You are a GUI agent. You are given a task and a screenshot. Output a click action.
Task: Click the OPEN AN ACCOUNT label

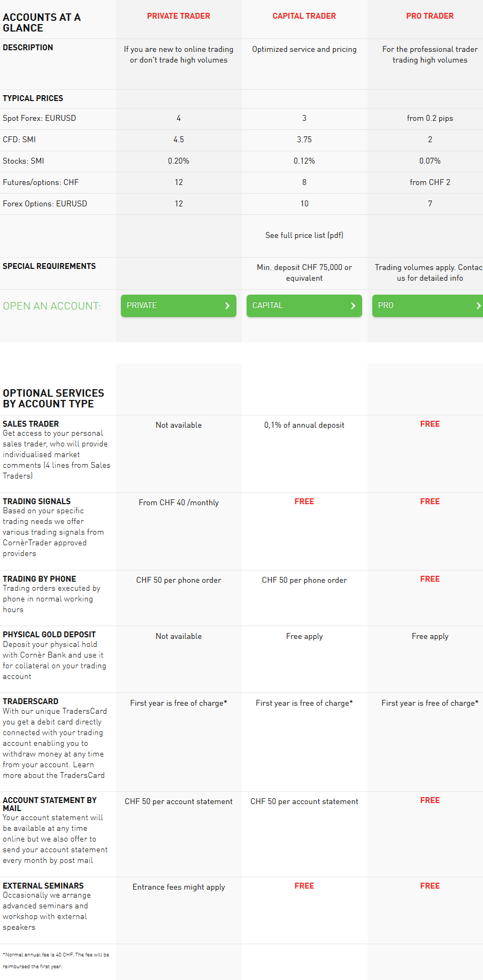coord(52,306)
